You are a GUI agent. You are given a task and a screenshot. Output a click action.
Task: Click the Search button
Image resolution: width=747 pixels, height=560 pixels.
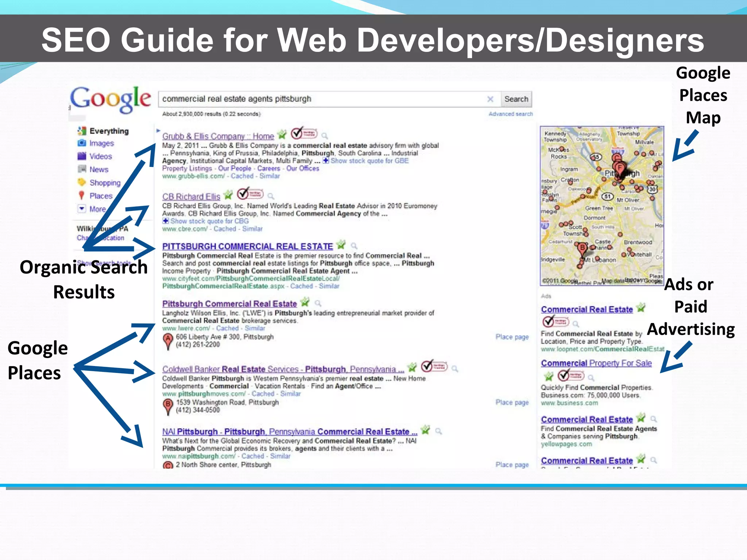[516, 99]
